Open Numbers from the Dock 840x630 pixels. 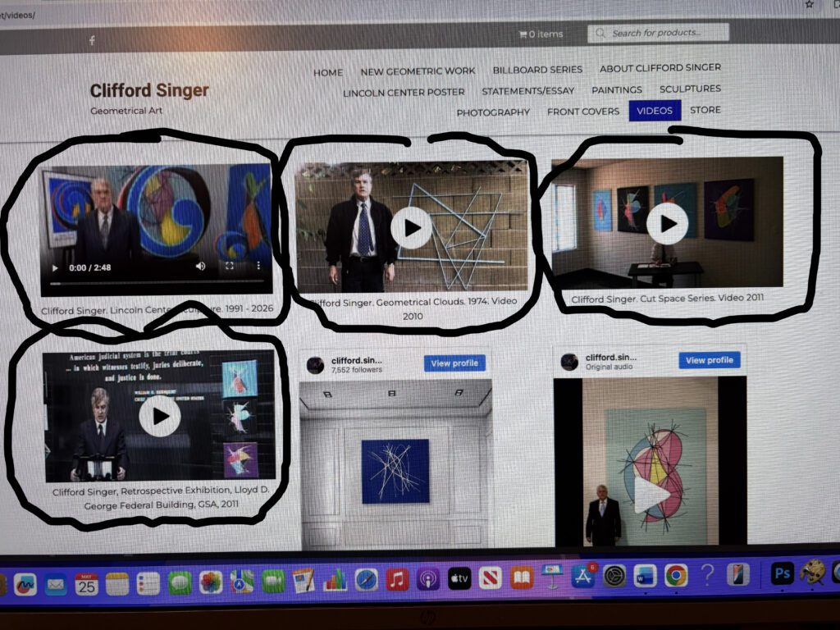click(335, 581)
